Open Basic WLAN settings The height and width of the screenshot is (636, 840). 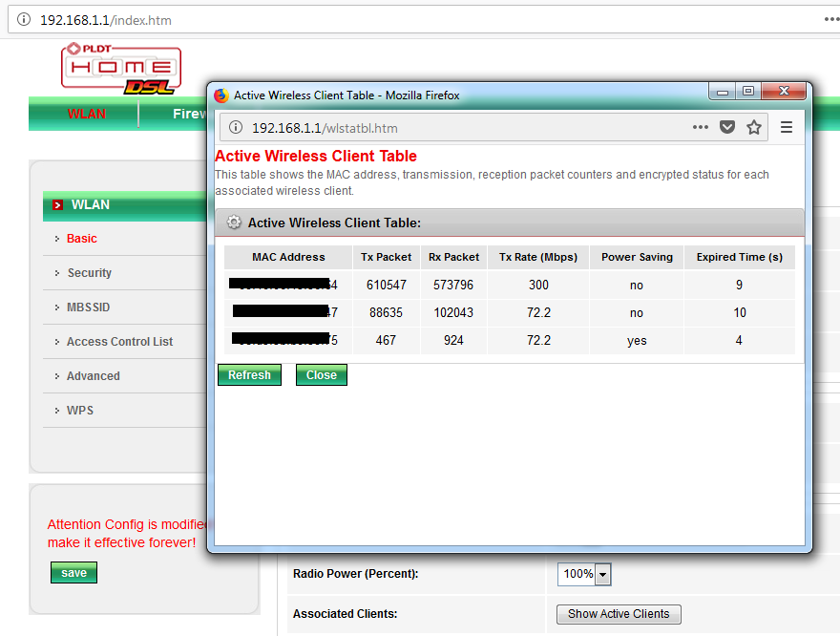pos(81,239)
